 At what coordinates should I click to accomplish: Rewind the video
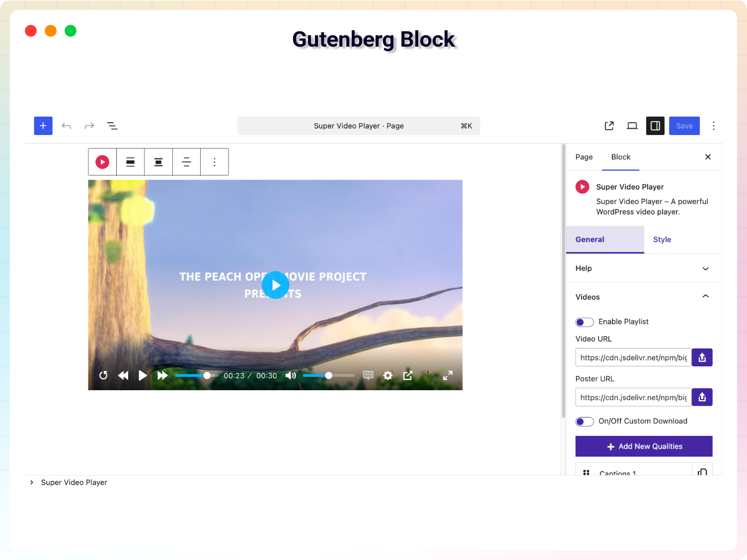click(123, 375)
